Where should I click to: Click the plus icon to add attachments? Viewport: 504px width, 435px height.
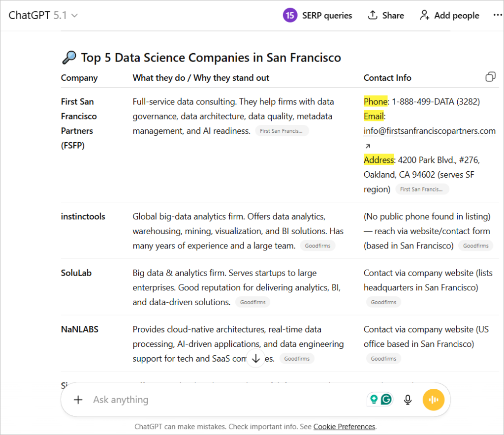pos(78,400)
